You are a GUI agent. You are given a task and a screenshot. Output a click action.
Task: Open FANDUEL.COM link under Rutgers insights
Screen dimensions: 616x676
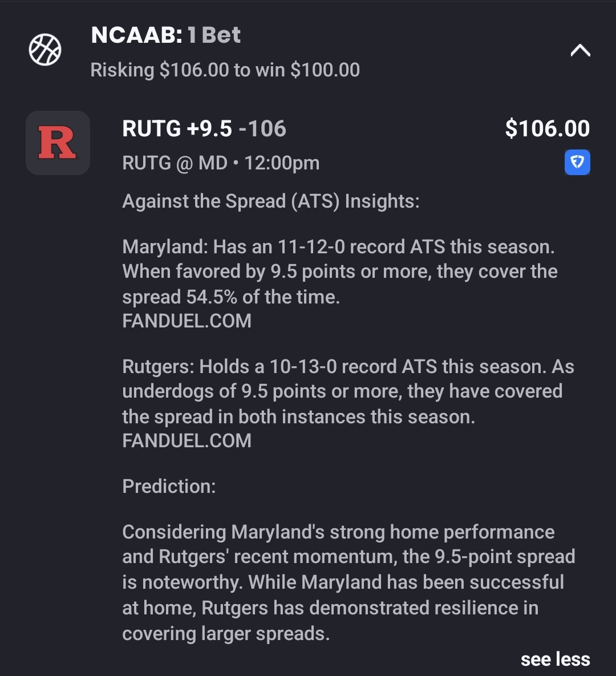pyautogui.click(x=187, y=441)
